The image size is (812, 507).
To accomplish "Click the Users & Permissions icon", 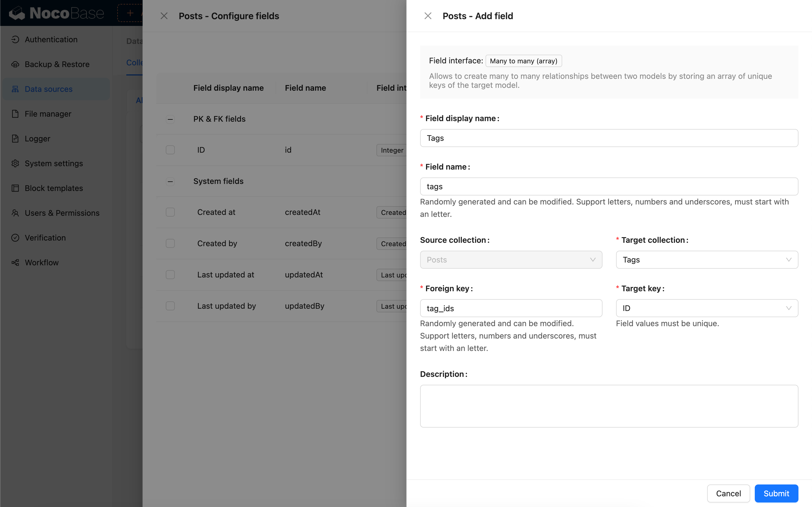I will (15, 213).
